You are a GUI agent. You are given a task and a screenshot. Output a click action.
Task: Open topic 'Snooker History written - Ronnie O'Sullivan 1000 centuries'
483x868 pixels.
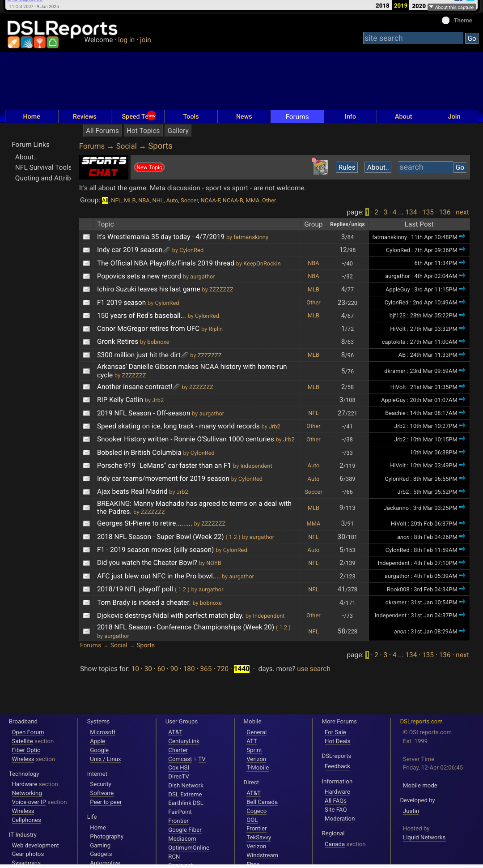coord(185,439)
